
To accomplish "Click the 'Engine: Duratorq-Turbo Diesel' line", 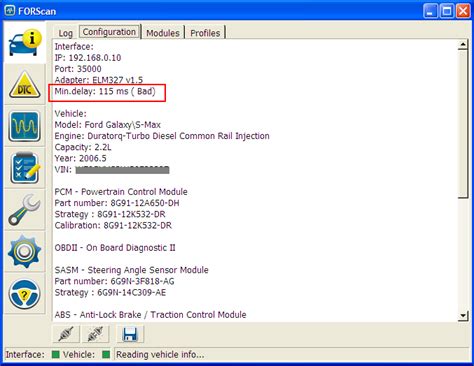I will click(162, 136).
